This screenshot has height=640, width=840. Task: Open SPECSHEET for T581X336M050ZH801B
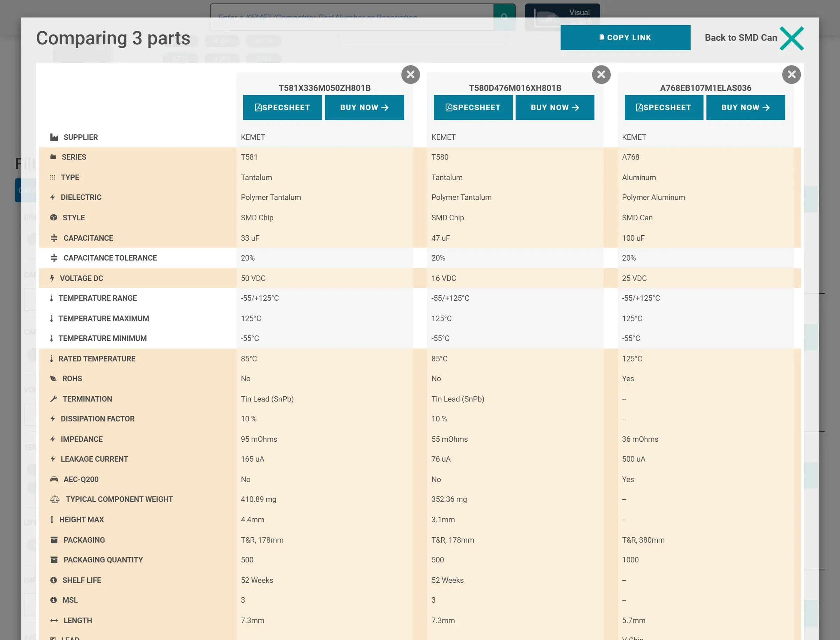point(282,107)
